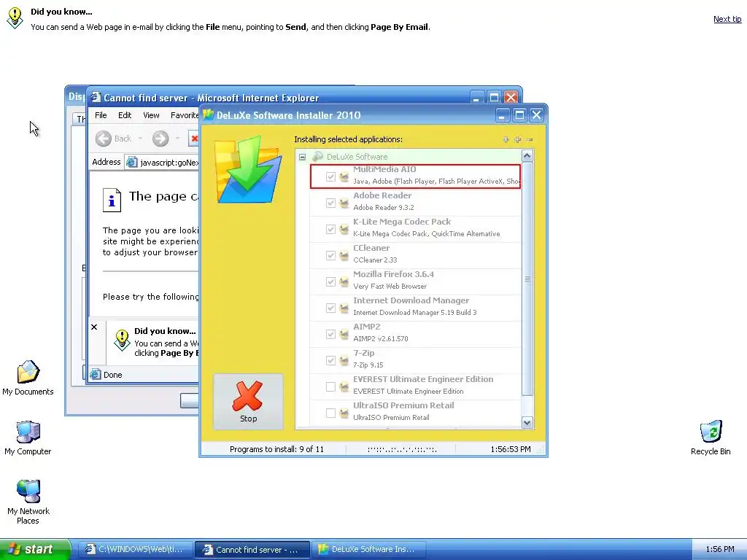Click the package icon beside K-Lite Mega Codec Pack
The width and height of the screenshot is (747, 560).
coord(344,229)
